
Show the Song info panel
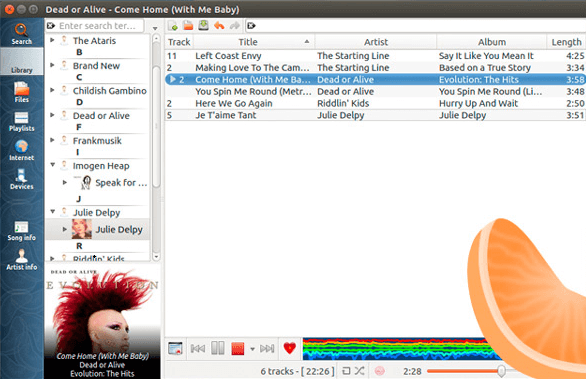(21, 231)
